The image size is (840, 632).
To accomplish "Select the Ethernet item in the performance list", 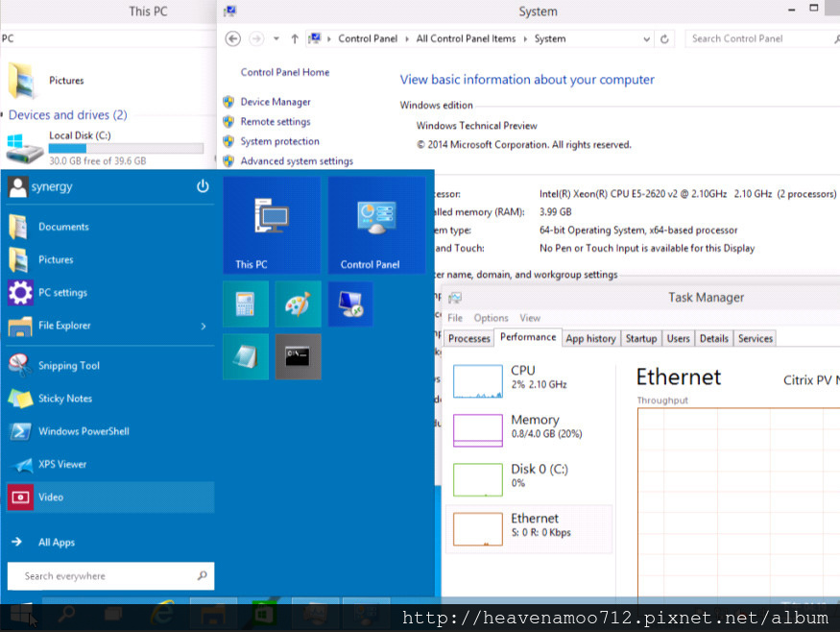I will 529,528.
